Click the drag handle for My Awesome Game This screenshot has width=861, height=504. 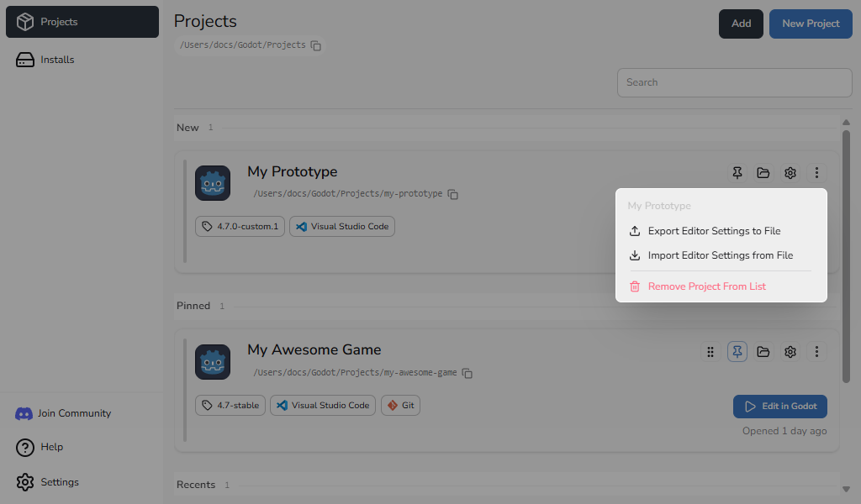(710, 351)
